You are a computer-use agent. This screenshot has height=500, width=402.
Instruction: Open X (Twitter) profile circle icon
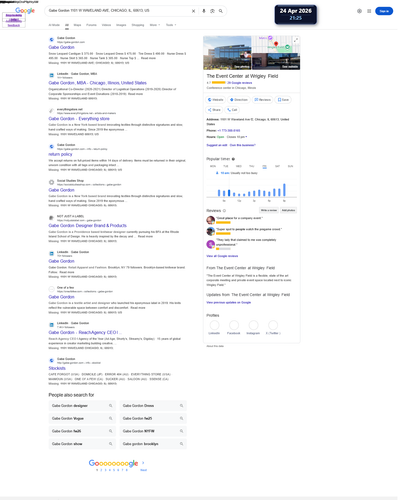[273, 325]
